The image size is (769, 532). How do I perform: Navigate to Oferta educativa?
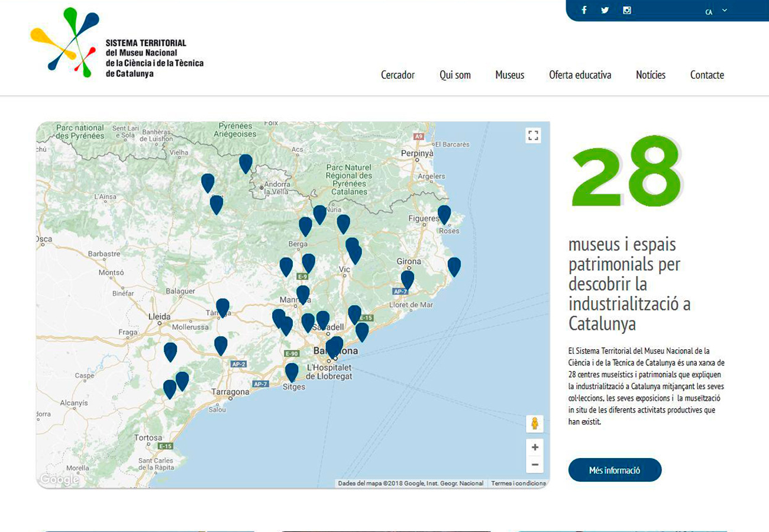click(x=580, y=75)
